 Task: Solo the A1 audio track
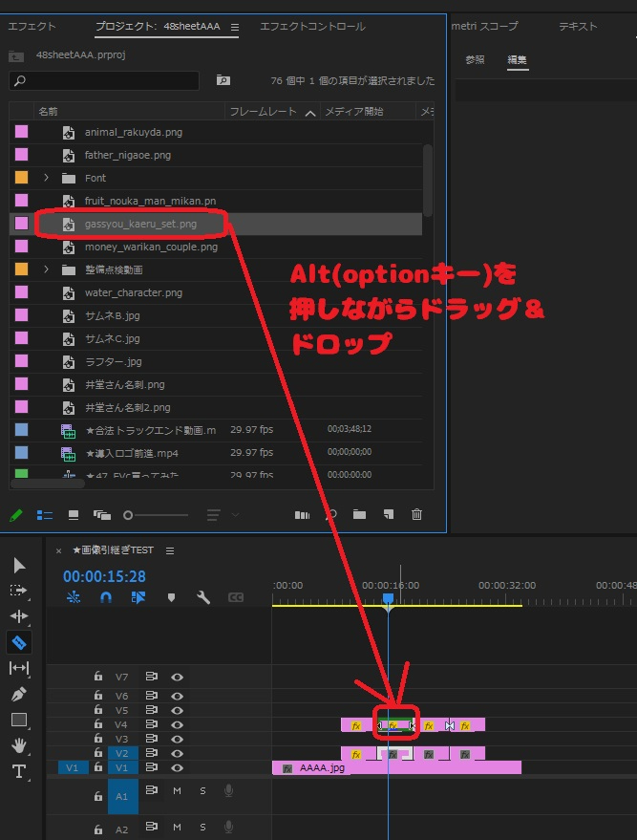click(202, 790)
